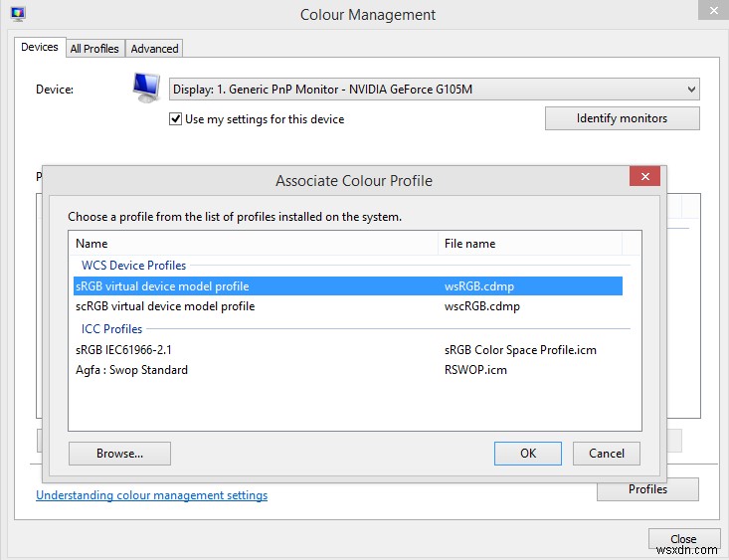
Task: Select sRGB virtual device model profile
Action: (x=162, y=286)
